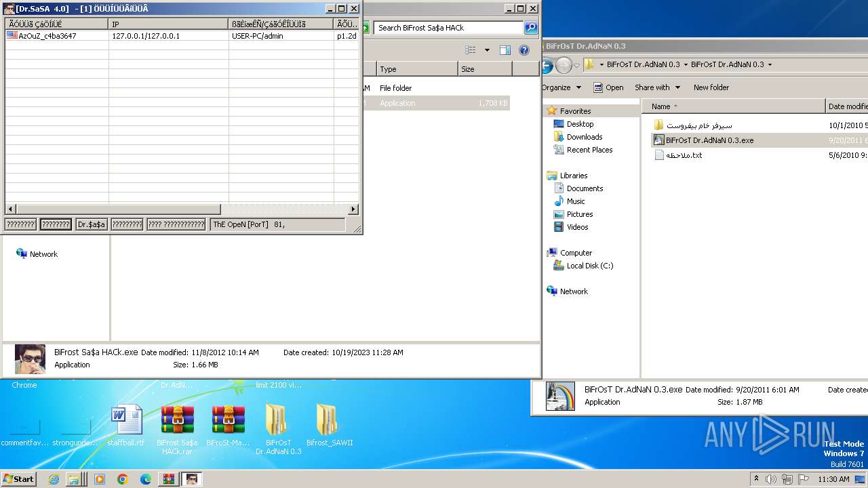Click the Start button
Image resolution: width=868 pixels, height=488 pixels.
coord(19,479)
